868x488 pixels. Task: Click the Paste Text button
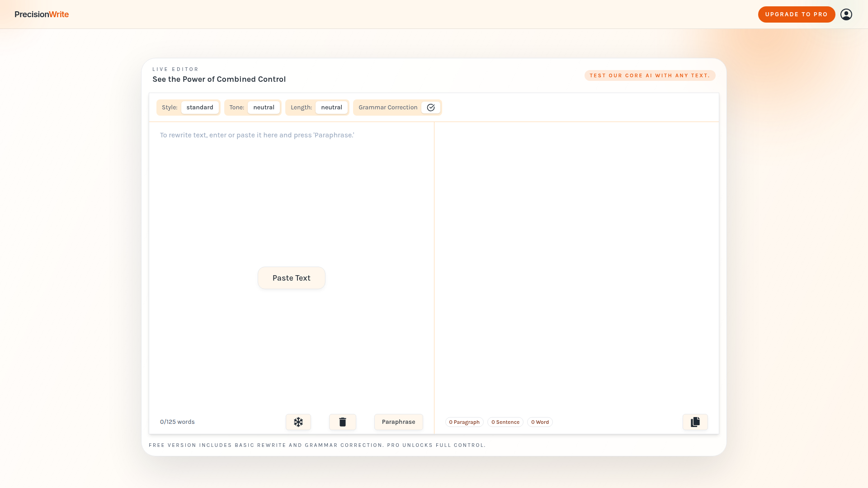[291, 278]
